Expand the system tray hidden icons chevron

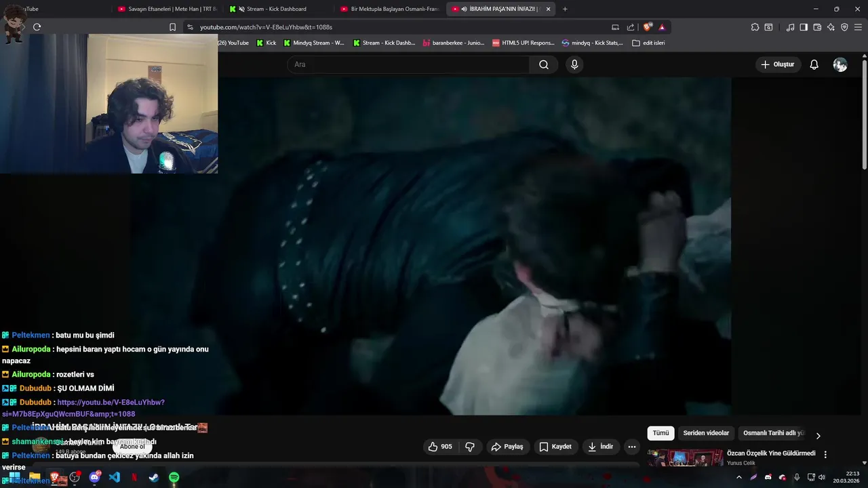click(x=739, y=477)
